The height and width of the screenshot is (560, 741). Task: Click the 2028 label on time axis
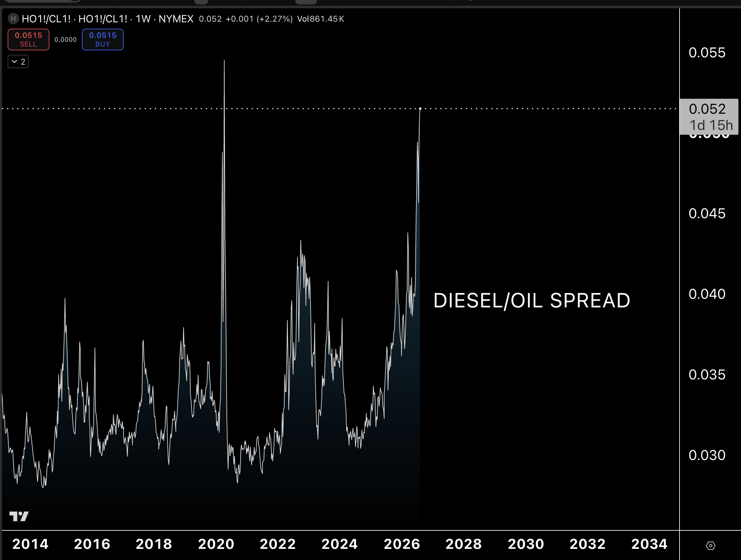(464, 544)
